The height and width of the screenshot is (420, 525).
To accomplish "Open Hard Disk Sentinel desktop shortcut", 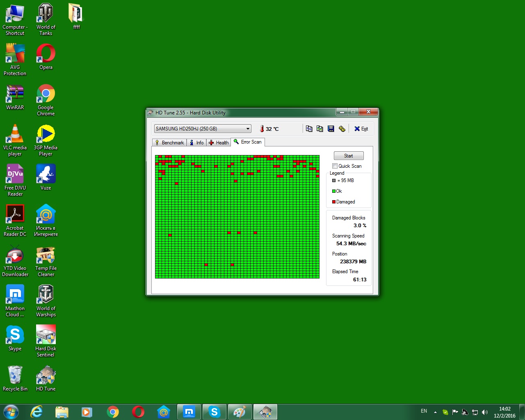I will 46,340.
